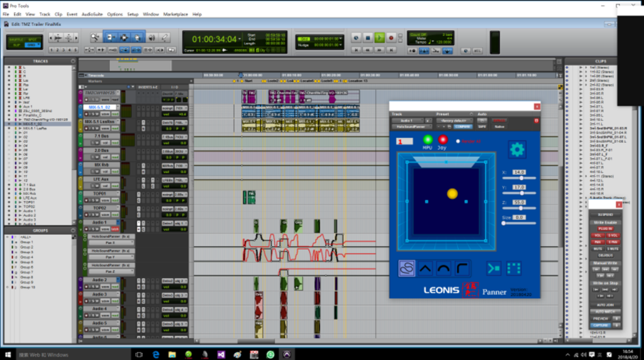Select the Trim tool
The width and height of the screenshot is (644, 360).
pos(109,38)
